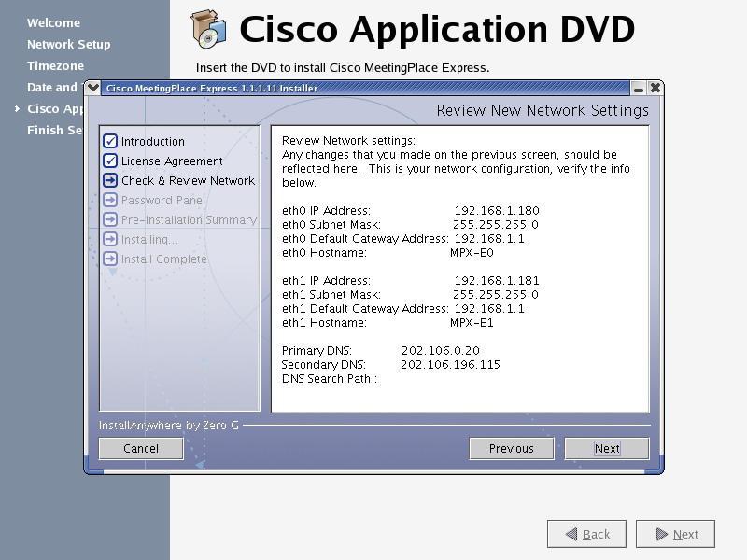Image resolution: width=747 pixels, height=560 pixels.
Task: Click Primary DNS value 202.106.0.20
Action: (441, 351)
